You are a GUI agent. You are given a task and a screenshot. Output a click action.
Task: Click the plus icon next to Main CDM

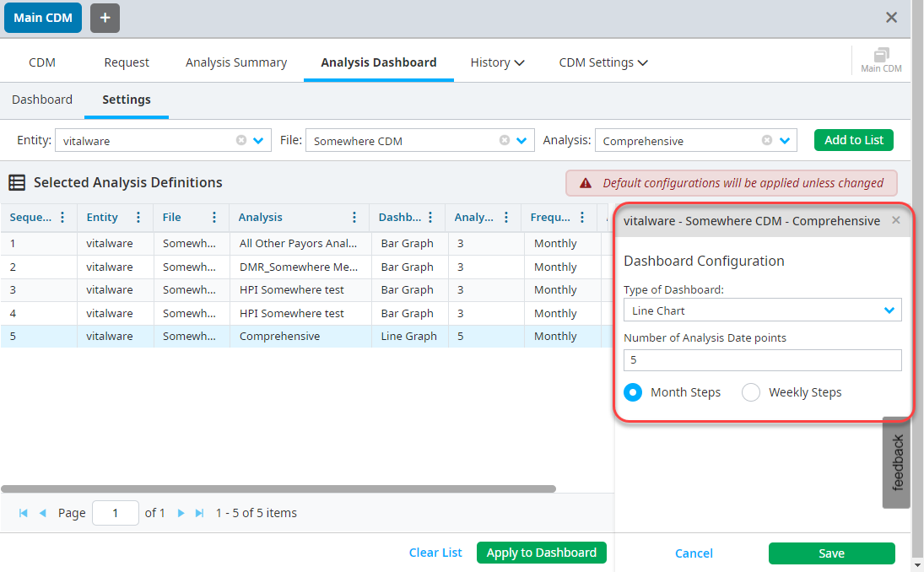tap(105, 18)
